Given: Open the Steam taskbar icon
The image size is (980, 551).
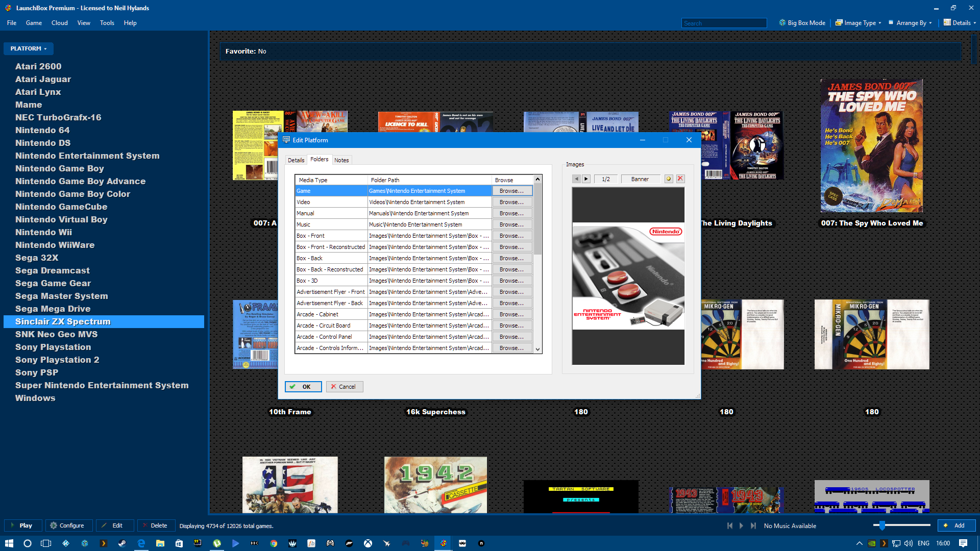Looking at the screenshot, I should pos(122,543).
